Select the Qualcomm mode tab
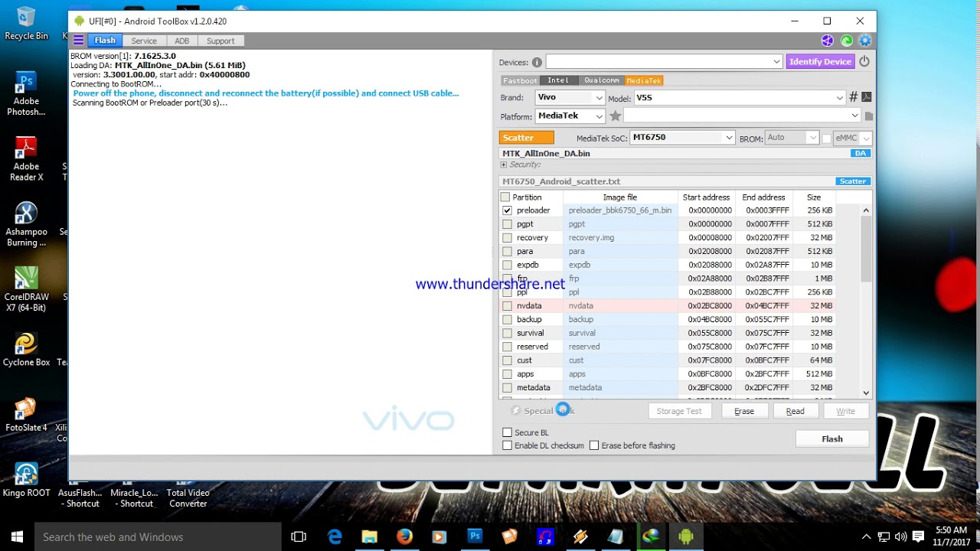 602,80
